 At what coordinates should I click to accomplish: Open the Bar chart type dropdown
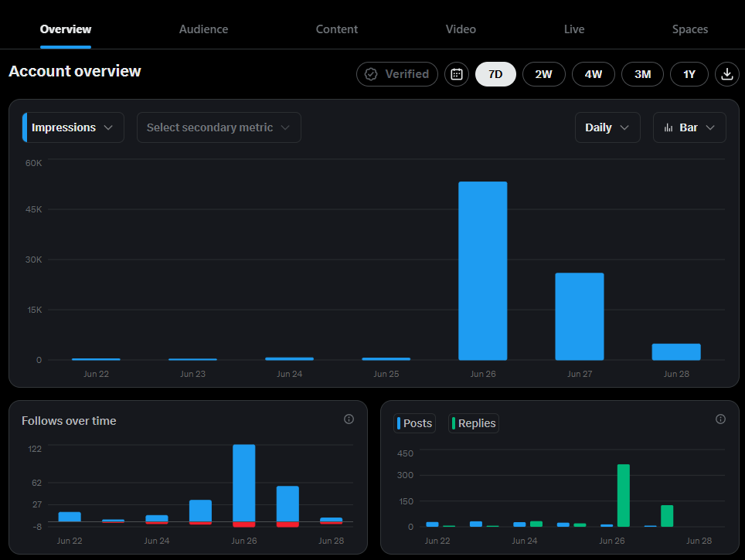[x=689, y=127]
